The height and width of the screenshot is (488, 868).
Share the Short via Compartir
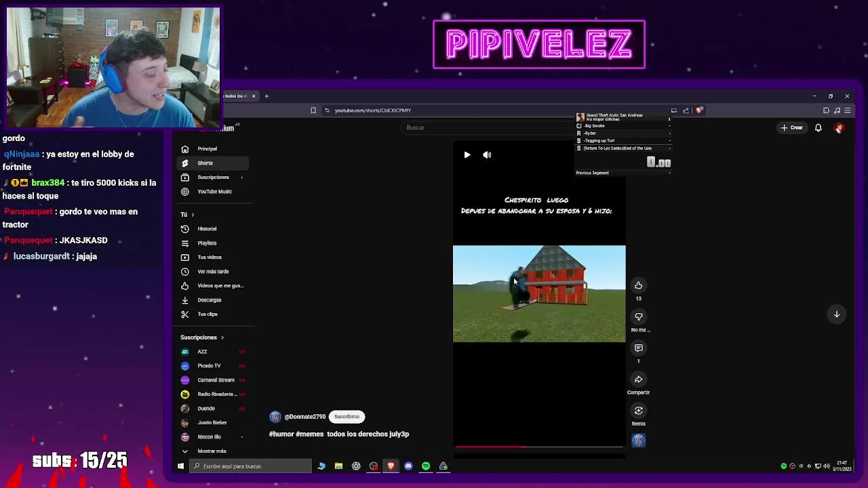[638, 380]
